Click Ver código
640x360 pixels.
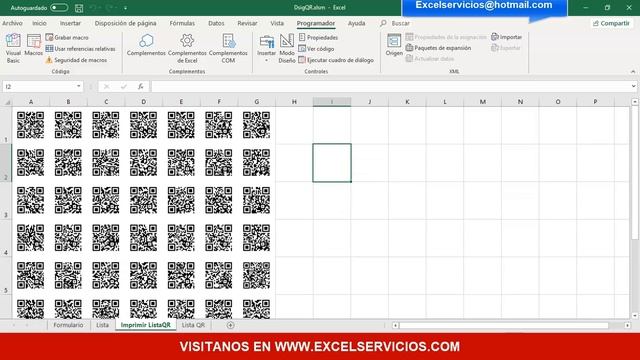coord(316,49)
